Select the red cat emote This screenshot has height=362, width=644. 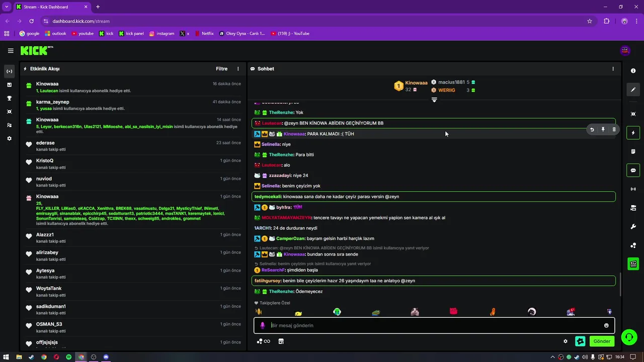(453, 311)
